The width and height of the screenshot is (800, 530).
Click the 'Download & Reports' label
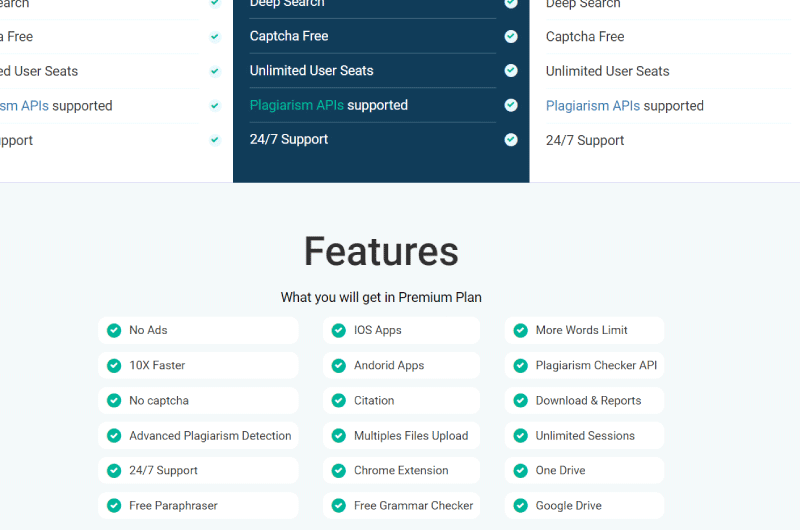click(x=588, y=400)
